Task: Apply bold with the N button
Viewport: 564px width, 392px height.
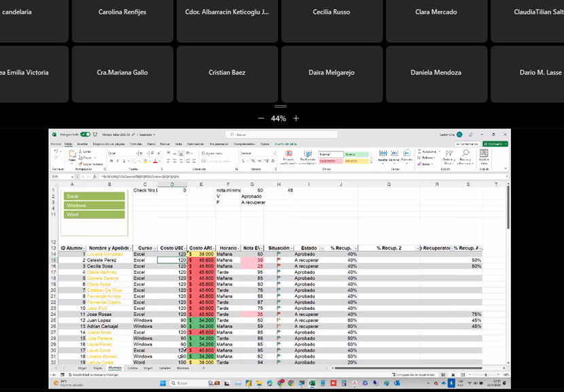Action: point(111,161)
